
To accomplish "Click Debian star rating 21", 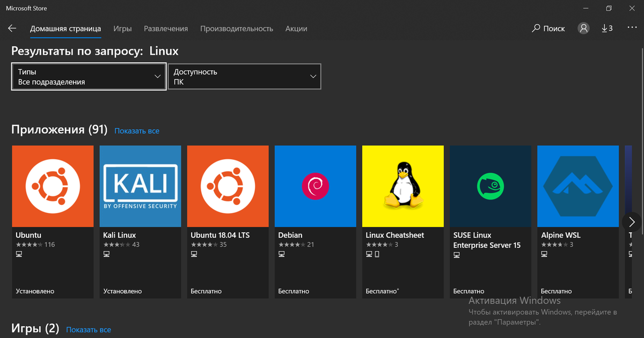I will [x=296, y=245].
